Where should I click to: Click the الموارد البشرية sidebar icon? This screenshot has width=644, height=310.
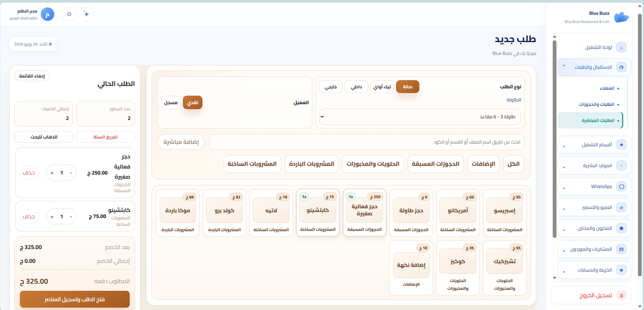coord(621,166)
